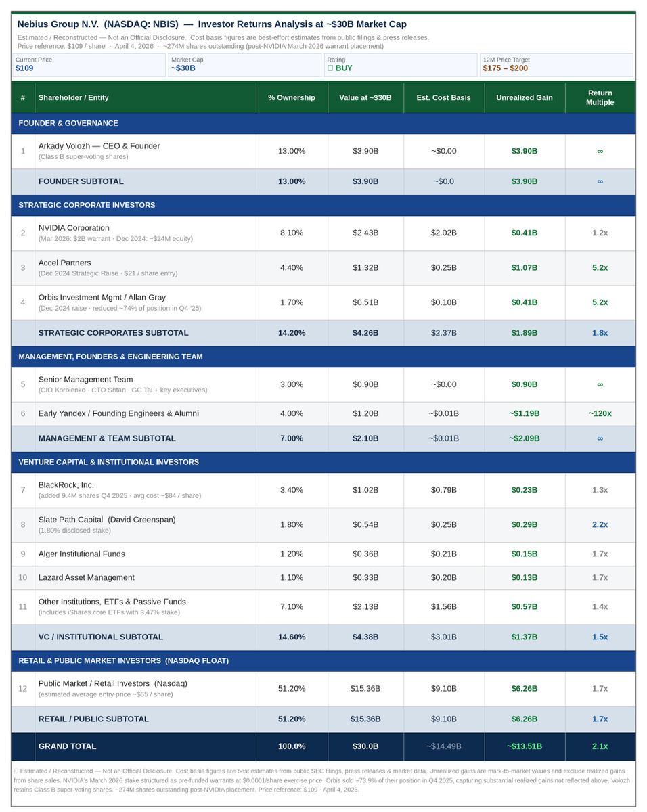Click 'Lazard Asset Management' row name
The height and width of the screenshot is (812, 647).
point(87,577)
